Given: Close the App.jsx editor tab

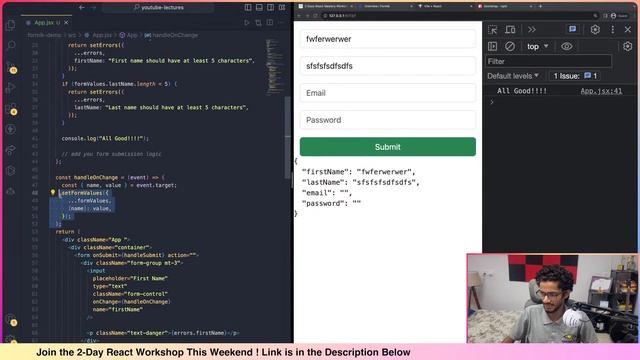Looking at the screenshot, I should 66,23.
